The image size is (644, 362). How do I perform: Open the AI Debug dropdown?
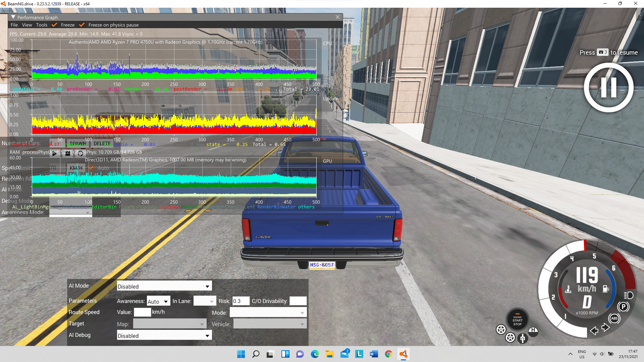point(164,336)
